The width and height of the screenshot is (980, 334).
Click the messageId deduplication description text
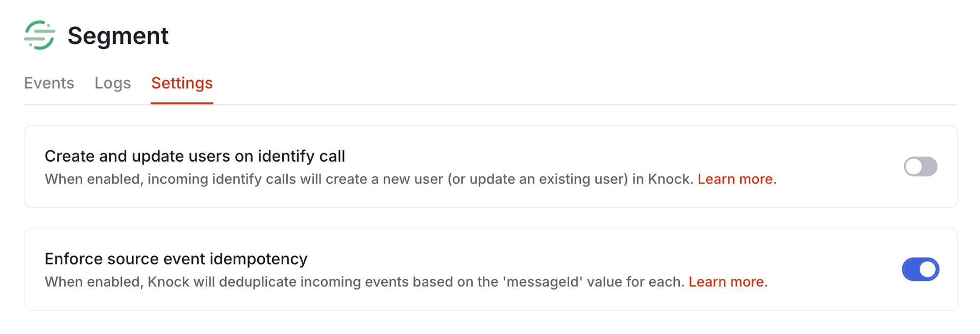tap(357, 281)
